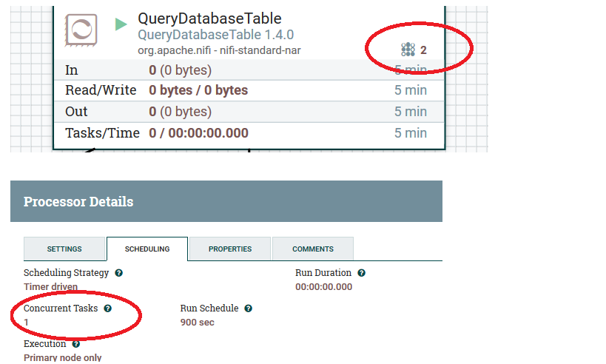606x364 pixels.
Task: Click the Concurrent Tasks label
Action: 61,309
